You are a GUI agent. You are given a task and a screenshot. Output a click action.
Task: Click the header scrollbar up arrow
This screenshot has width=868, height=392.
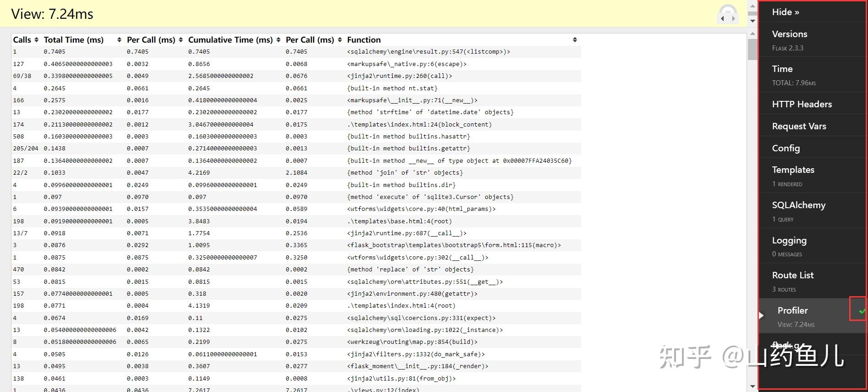coord(753,6)
